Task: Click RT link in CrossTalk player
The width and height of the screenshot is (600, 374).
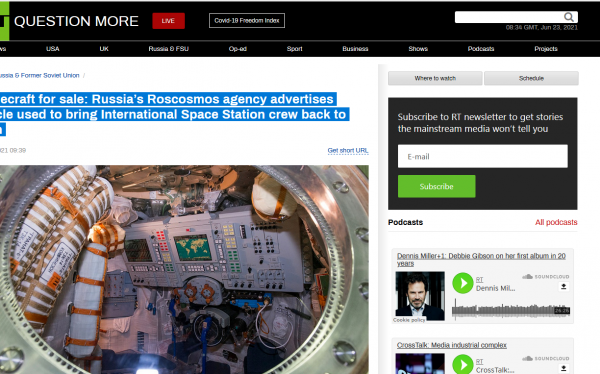Action: (x=479, y=361)
